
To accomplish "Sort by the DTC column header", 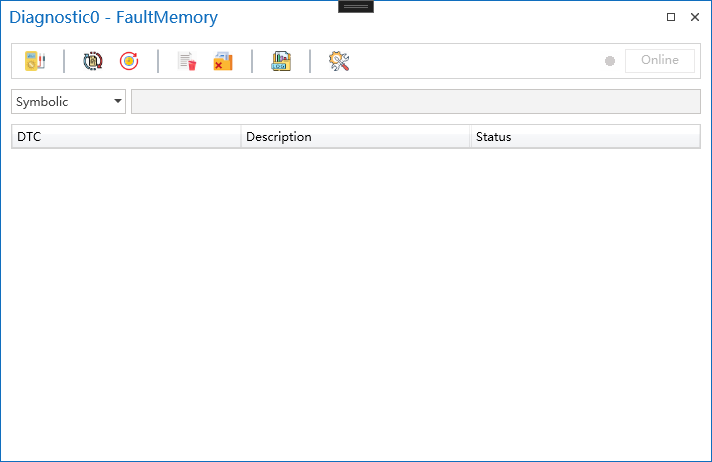I will click(x=125, y=137).
